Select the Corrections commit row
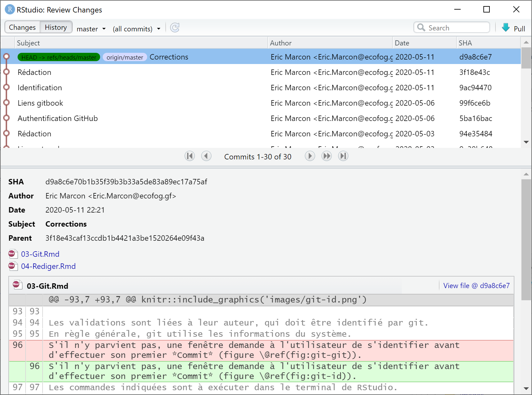 coord(260,57)
